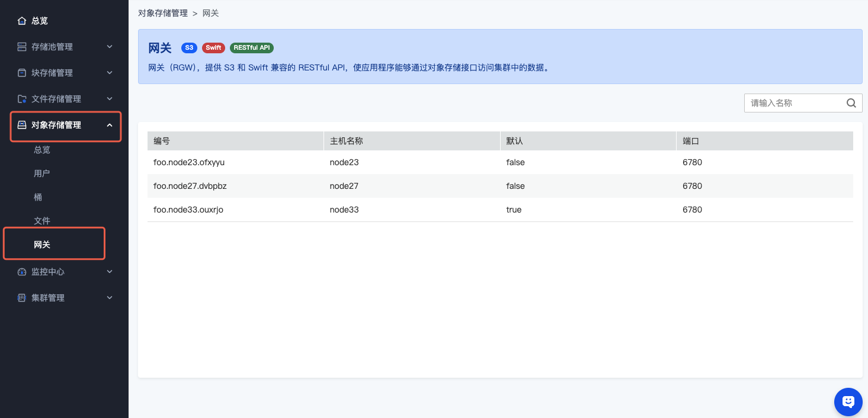Click the 对象存储管理 breadcrumb link
The width and height of the screenshot is (868, 418).
click(163, 13)
